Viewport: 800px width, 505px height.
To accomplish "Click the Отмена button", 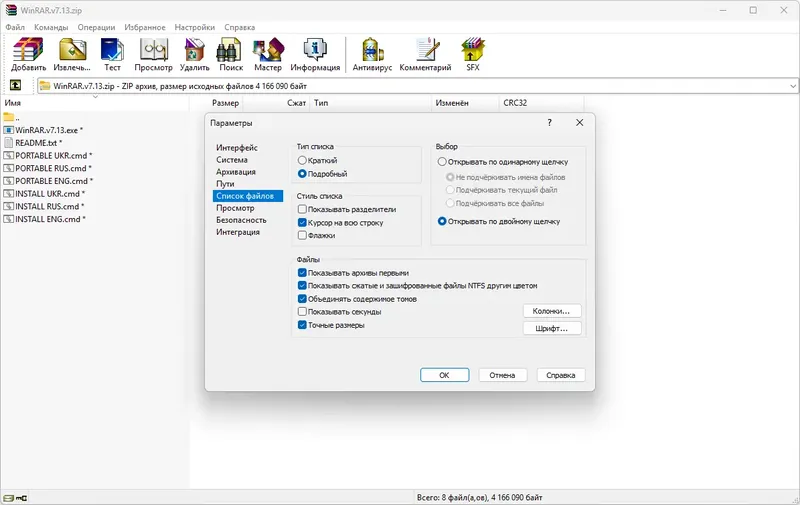I will 503,375.
